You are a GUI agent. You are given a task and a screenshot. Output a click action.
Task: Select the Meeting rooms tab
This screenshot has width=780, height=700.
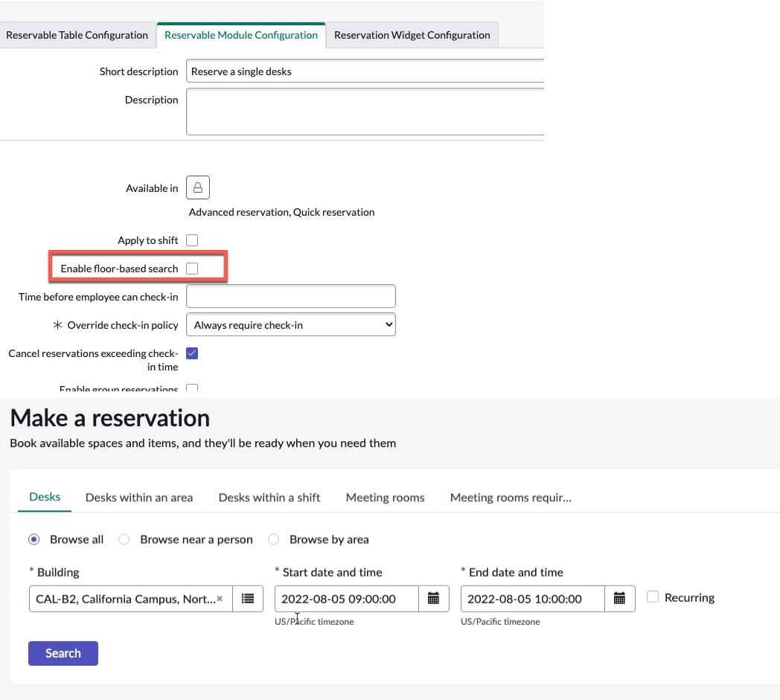(x=385, y=497)
